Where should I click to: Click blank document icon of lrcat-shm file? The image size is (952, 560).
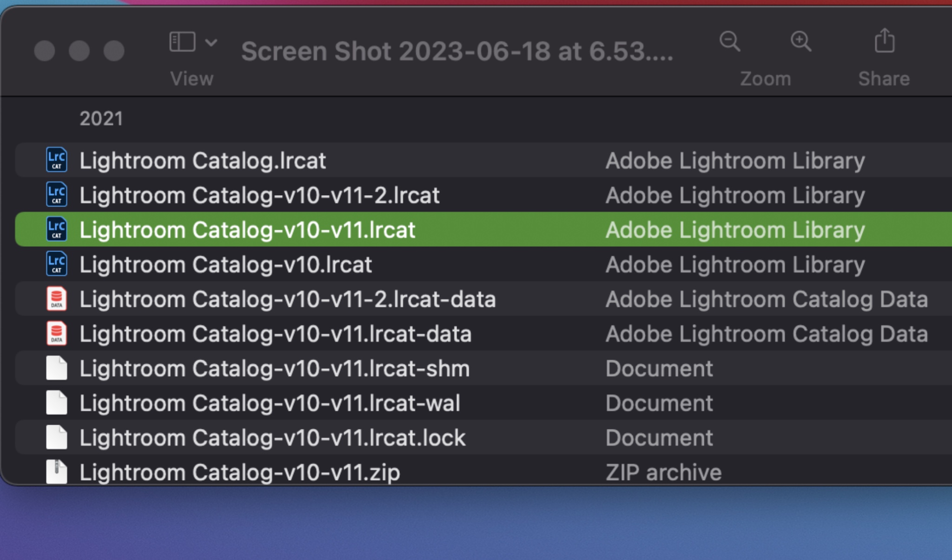(x=57, y=368)
